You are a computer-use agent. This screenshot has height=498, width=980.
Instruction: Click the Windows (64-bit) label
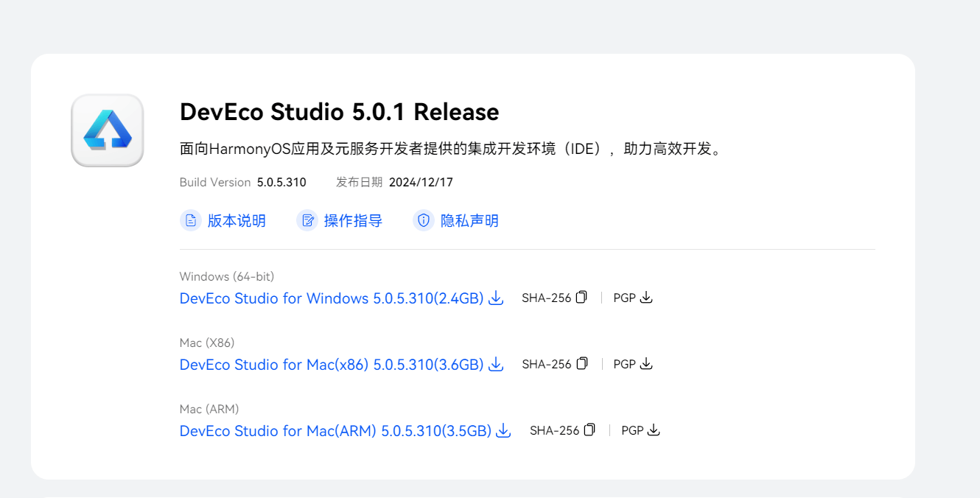[227, 277]
